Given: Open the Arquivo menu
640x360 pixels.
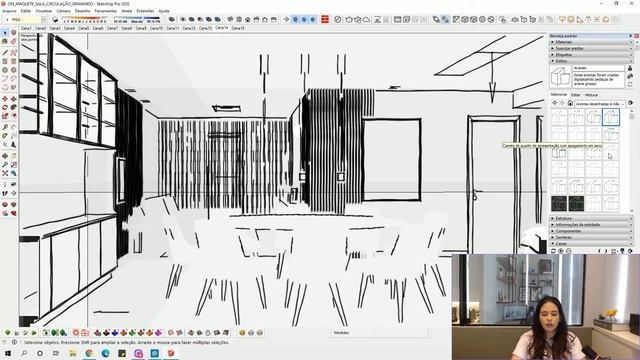Looking at the screenshot, I should point(9,11).
